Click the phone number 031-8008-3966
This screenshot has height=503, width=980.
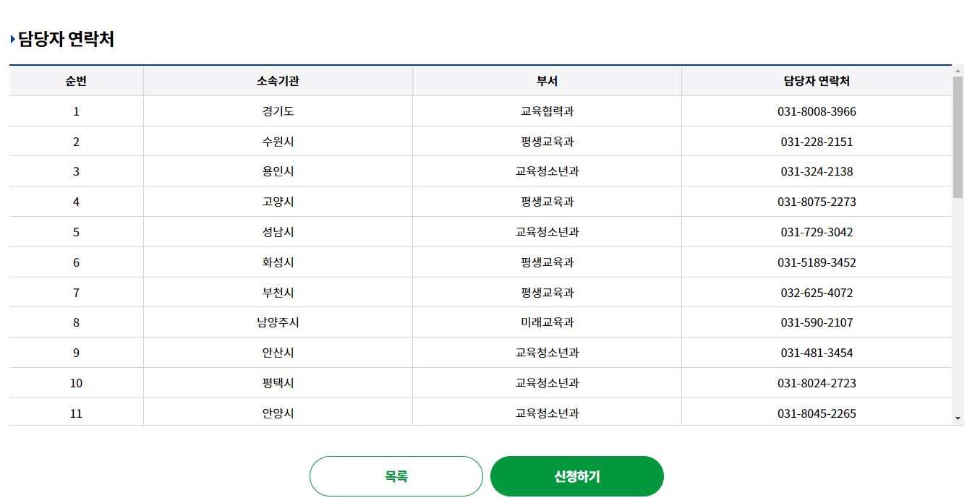click(817, 111)
